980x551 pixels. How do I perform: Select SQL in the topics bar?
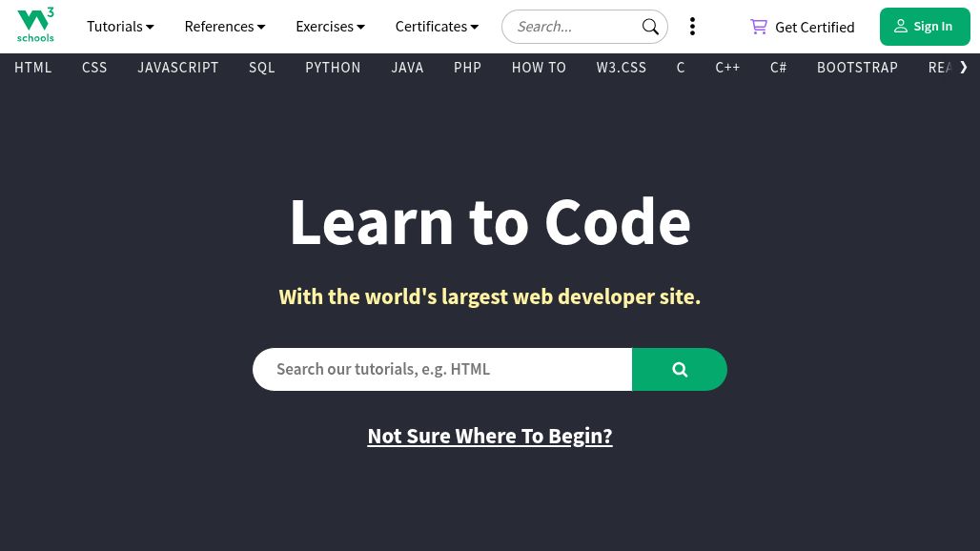coord(262,68)
